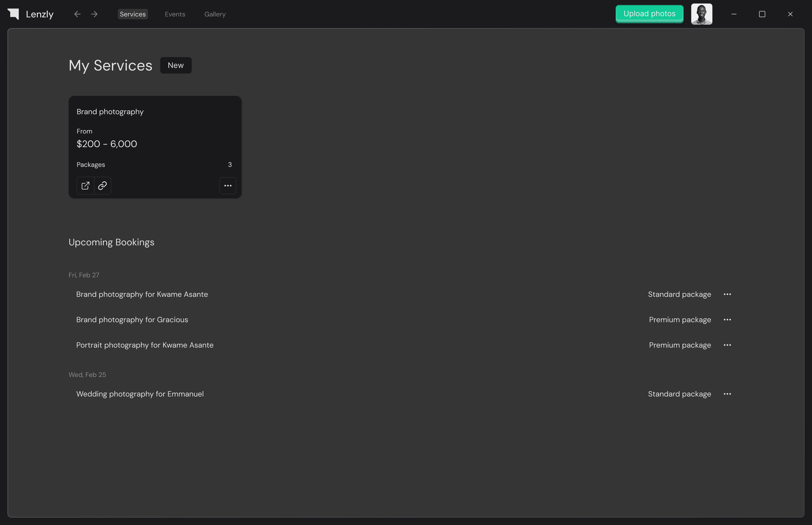Viewport: 812px width, 525px height.
Task: Open options for Portrait photography booking
Action: pyautogui.click(x=727, y=345)
